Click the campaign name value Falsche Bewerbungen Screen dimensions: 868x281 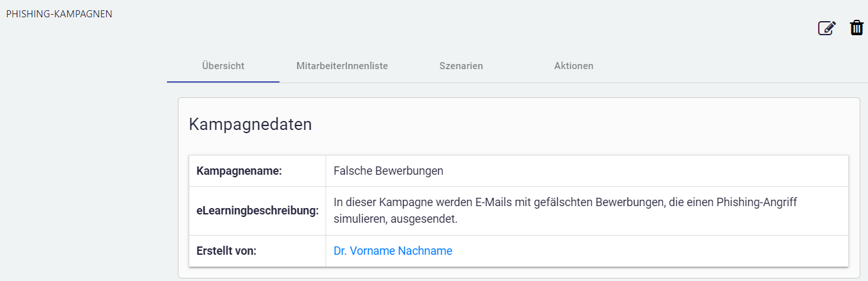click(388, 171)
